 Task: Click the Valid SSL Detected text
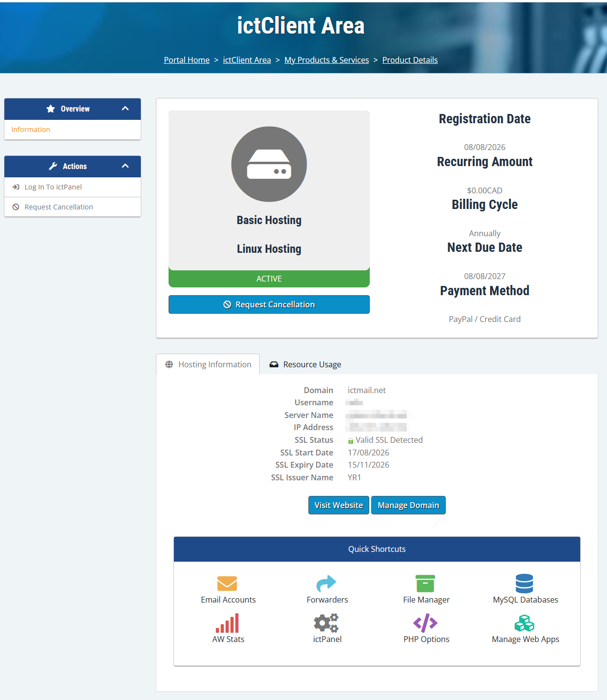(389, 440)
